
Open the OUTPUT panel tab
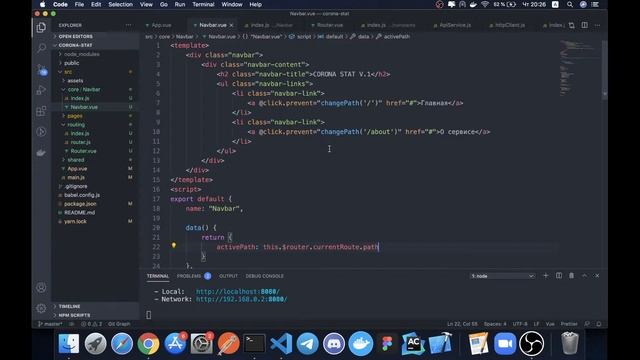tap(228, 276)
